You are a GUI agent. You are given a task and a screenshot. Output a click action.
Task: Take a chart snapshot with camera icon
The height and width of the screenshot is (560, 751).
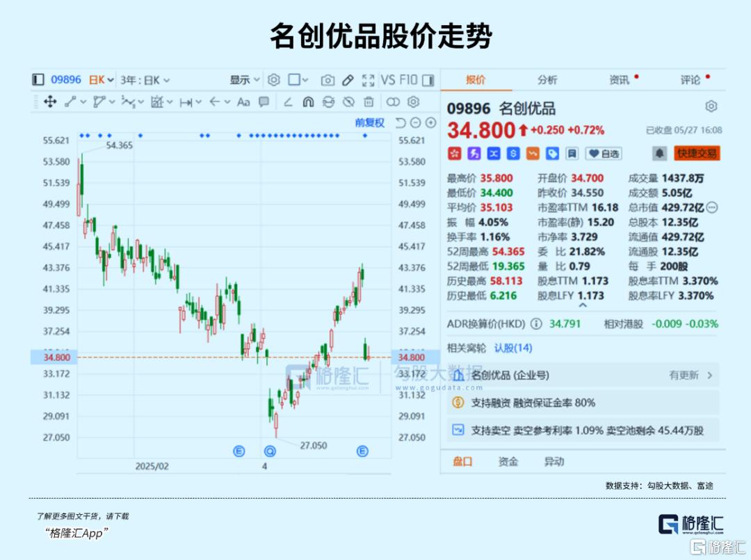328,80
